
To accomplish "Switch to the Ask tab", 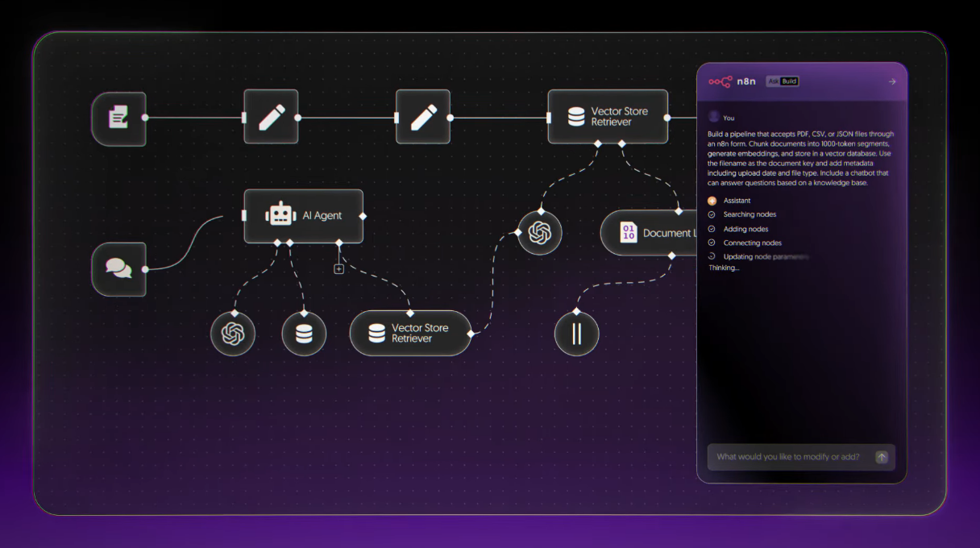I will 772,81.
